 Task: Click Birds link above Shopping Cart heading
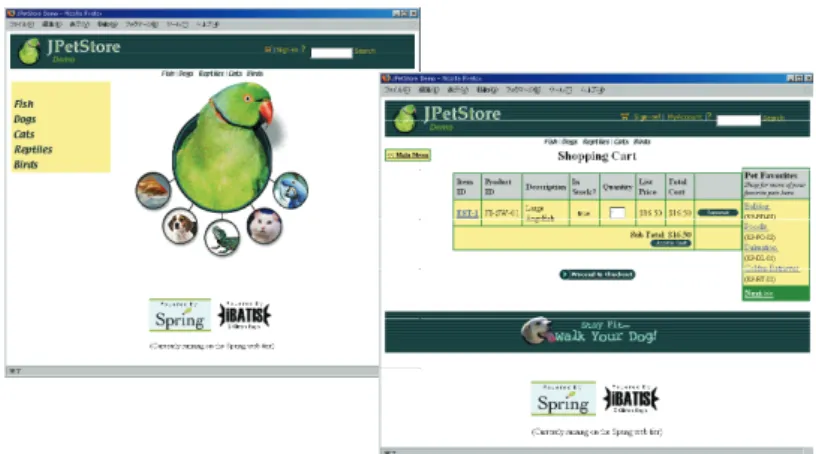tap(642, 142)
